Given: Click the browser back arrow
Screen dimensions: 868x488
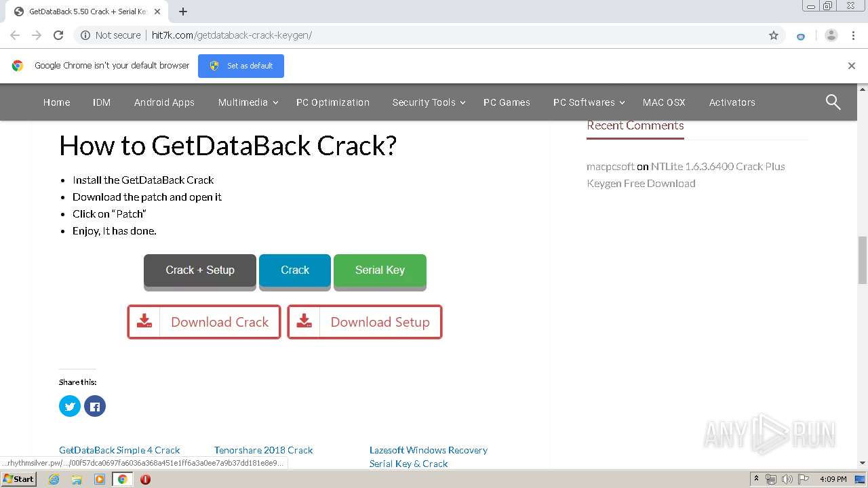Looking at the screenshot, I should click(x=15, y=35).
